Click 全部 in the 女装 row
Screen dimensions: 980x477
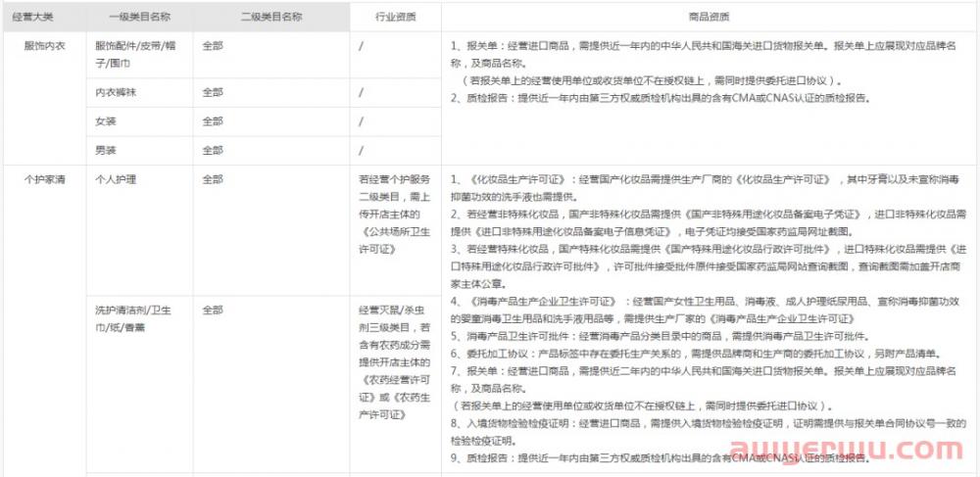point(213,121)
